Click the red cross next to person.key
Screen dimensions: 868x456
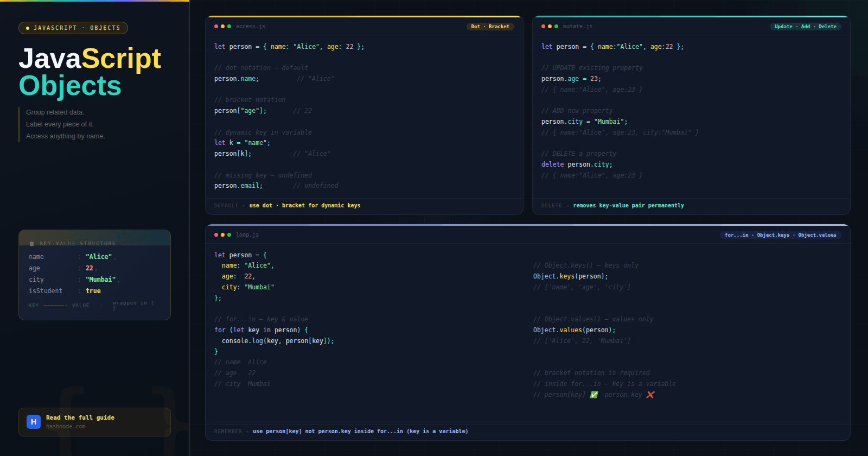click(x=650, y=395)
